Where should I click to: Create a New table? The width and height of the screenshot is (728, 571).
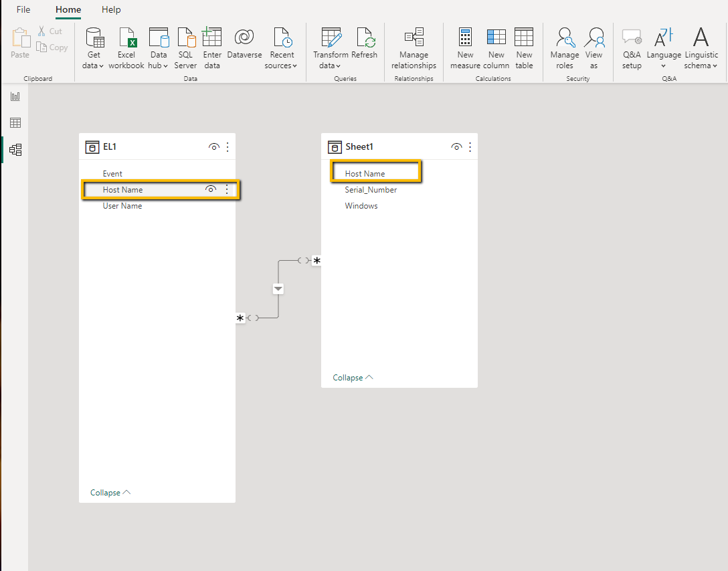[x=524, y=48]
